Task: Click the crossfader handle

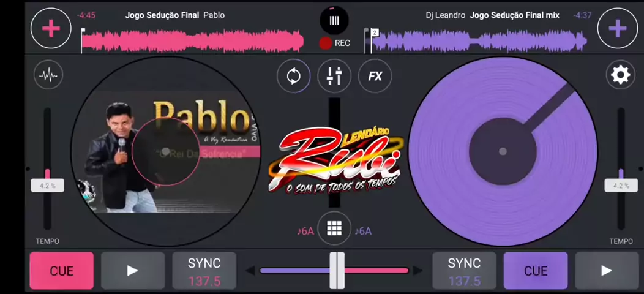Action: pos(337,270)
